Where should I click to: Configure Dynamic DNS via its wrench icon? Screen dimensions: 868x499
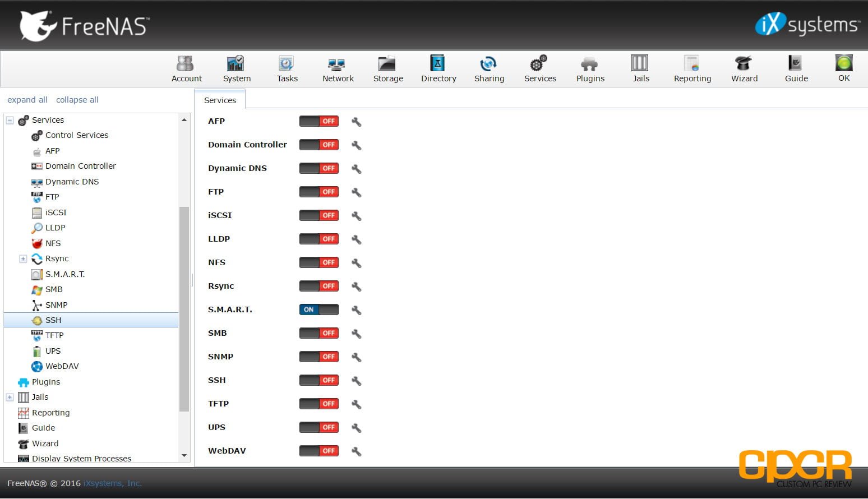356,169
